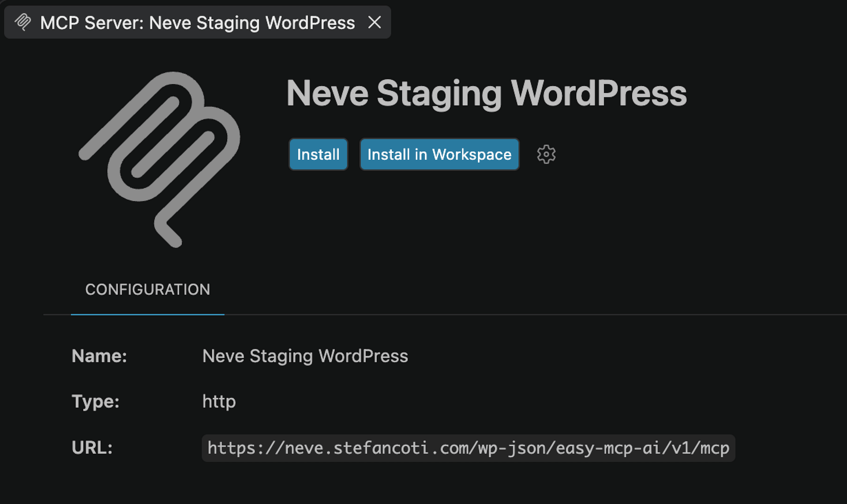Image resolution: width=847 pixels, height=504 pixels.
Task: Click the Install button
Action: click(x=318, y=154)
